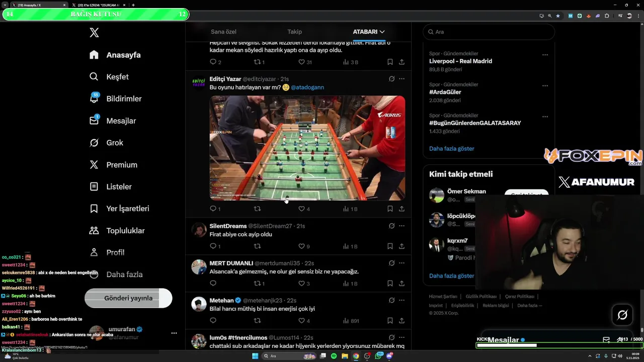Open Listeler in the sidebar
This screenshot has height=362, width=644.
click(x=111, y=187)
